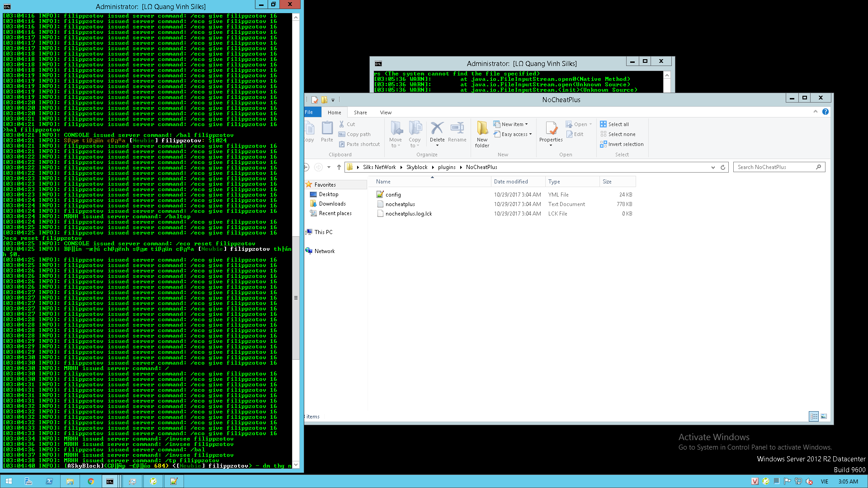Click the Properties icon in the ribbon

point(551,129)
